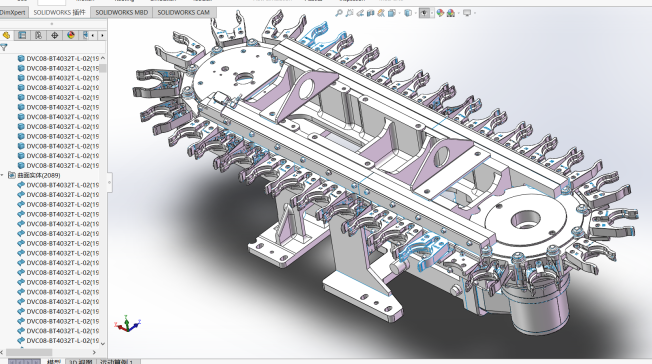Click Zoom to Fit magnifier icon
The height and width of the screenshot is (364, 652).
339,13
